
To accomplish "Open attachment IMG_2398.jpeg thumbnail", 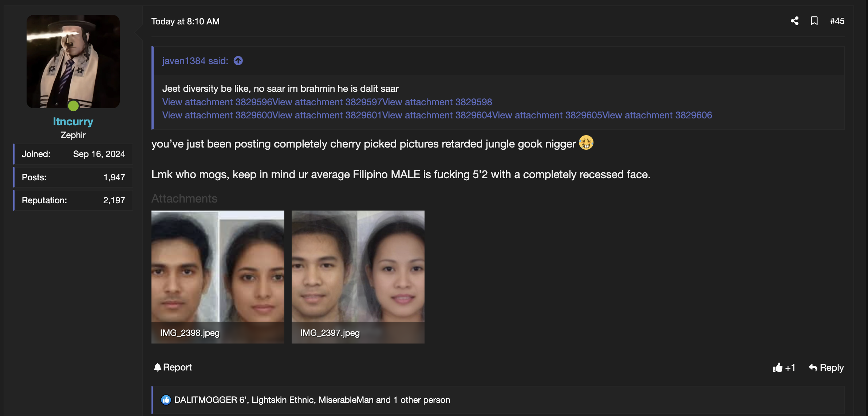I will click(218, 277).
